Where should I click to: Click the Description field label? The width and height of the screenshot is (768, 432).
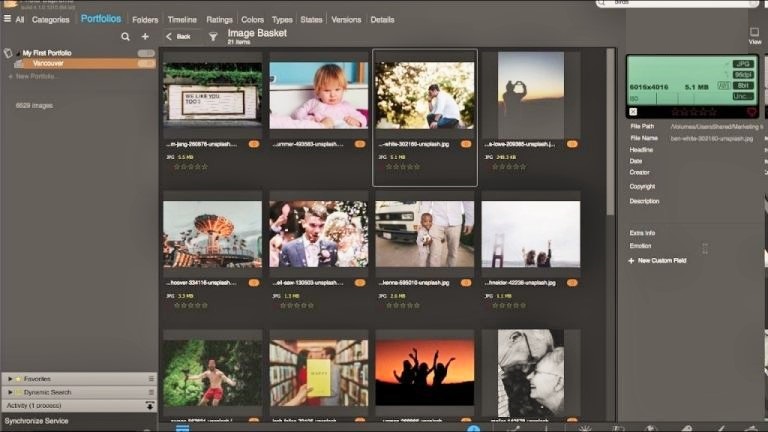point(644,201)
